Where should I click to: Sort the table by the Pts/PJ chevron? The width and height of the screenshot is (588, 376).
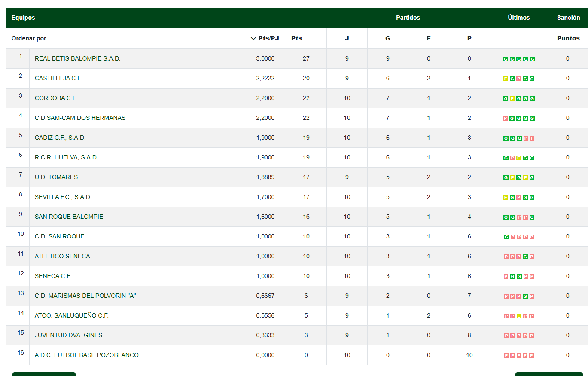pyautogui.click(x=253, y=38)
